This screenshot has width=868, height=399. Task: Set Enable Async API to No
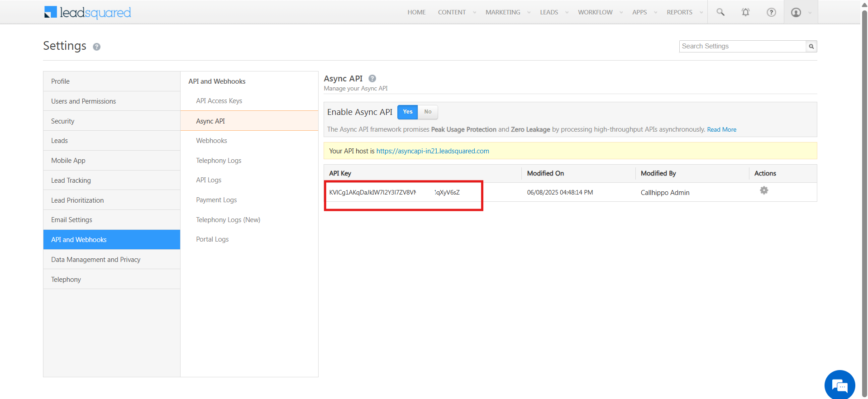click(x=428, y=112)
